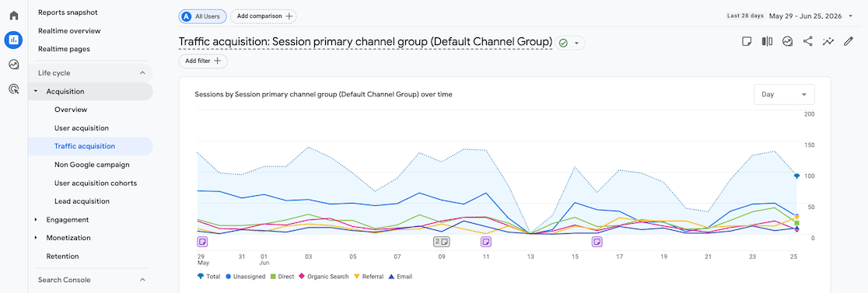This screenshot has width=868, height=293.
Task: Open the Acquisition Overview report
Action: tap(71, 110)
